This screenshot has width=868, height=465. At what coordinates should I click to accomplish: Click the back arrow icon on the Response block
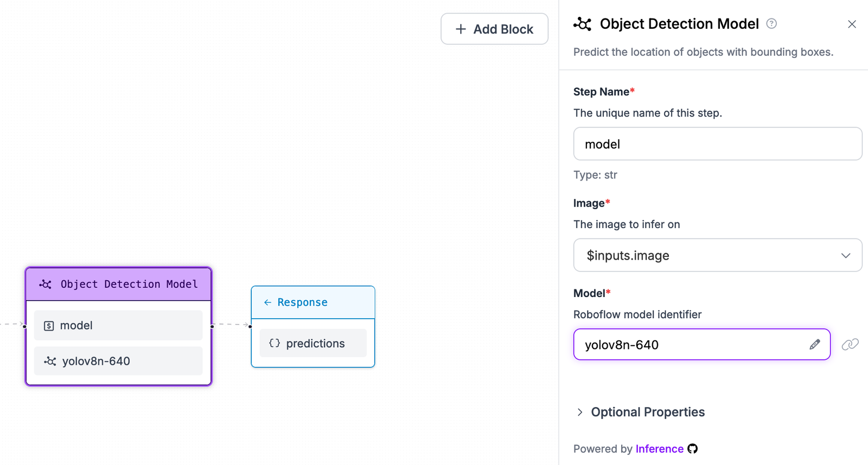[267, 302]
